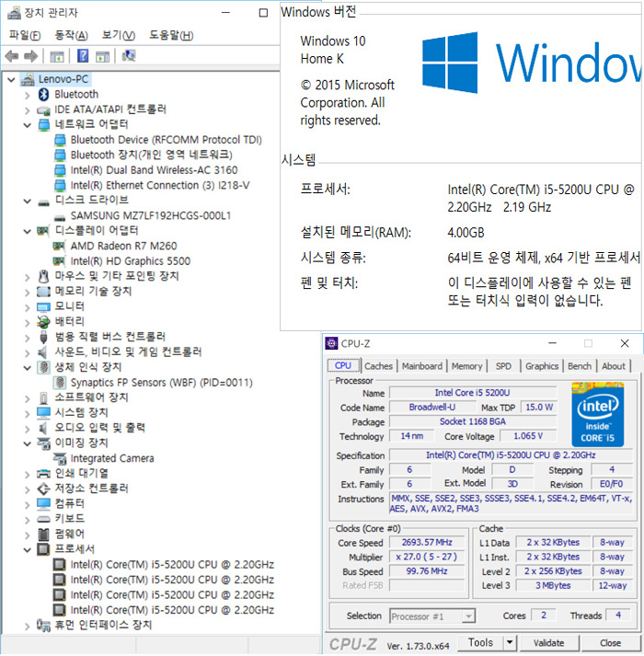Image resolution: width=644 pixels, height=656 pixels.
Task: Click the 인쇄 대기열 printer icon
Action: [43, 474]
